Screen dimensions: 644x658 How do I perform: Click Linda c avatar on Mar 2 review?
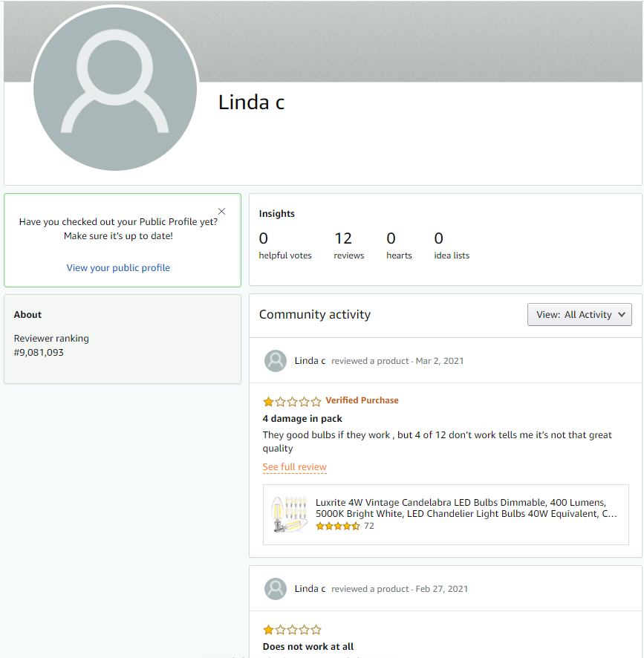point(276,361)
